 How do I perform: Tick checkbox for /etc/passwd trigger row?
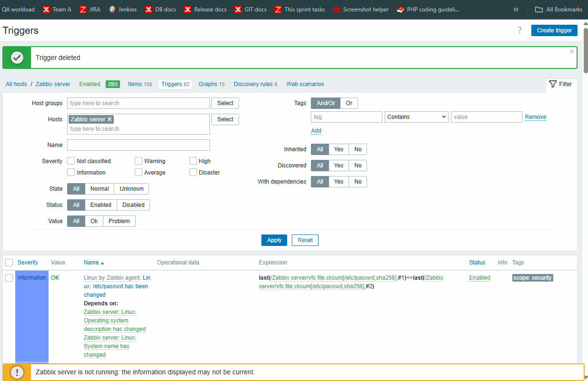point(9,278)
